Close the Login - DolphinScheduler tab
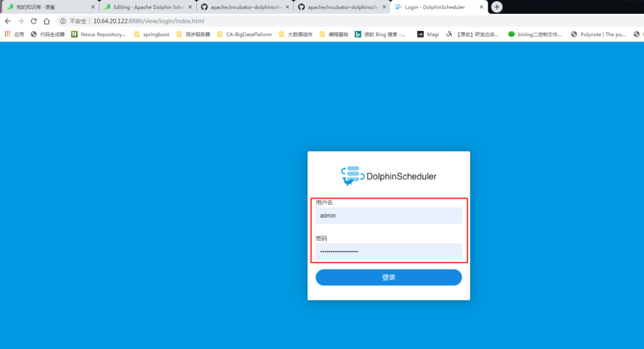The width and height of the screenshot is (644, 349). (x=481, y=7)
